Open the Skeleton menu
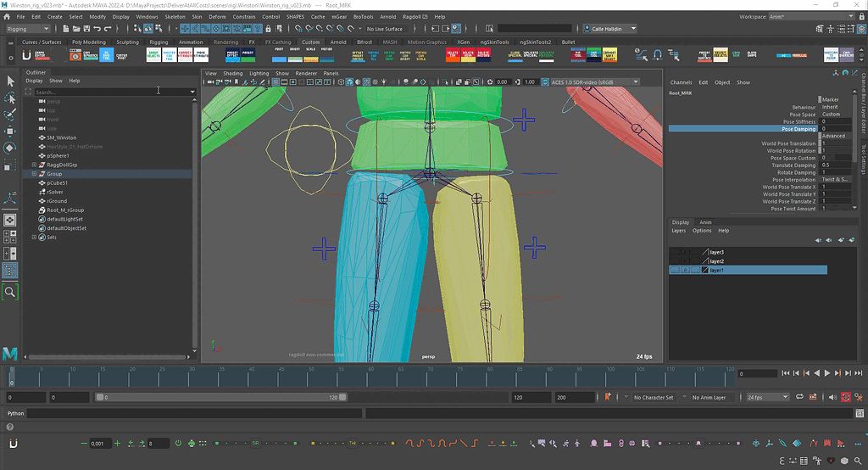This screenshot has width=868, height=470. coord(175,17)
